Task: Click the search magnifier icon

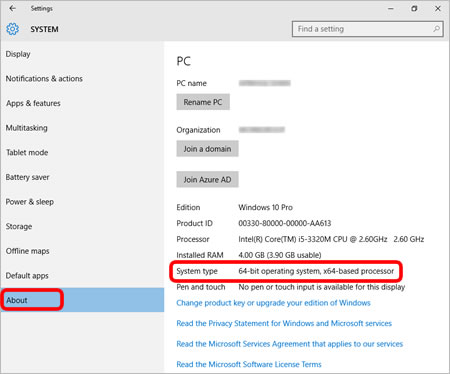Action: click(436, 29)
